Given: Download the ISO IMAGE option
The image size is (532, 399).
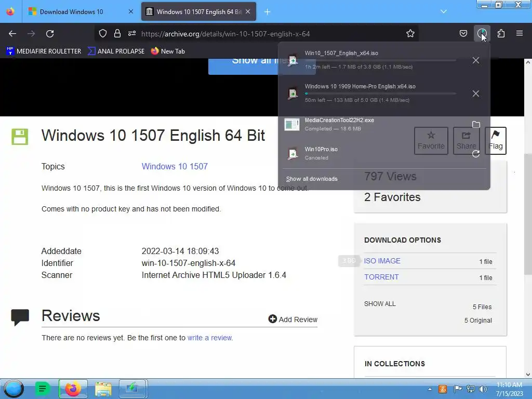Looking at the screenshot, I should [x=382, y=261].
